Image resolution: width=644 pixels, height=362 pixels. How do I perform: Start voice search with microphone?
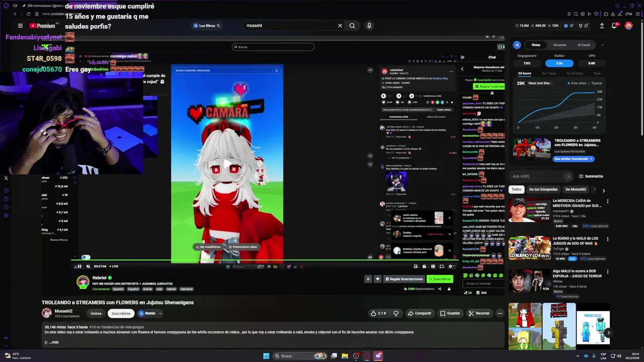click(369, 26)
